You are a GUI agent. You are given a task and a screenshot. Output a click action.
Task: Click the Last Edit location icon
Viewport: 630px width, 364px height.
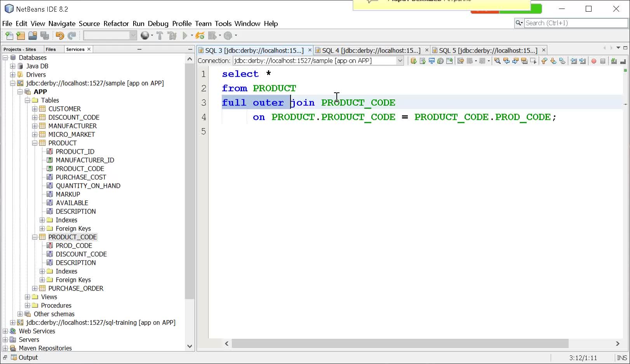tap(461, 61)
